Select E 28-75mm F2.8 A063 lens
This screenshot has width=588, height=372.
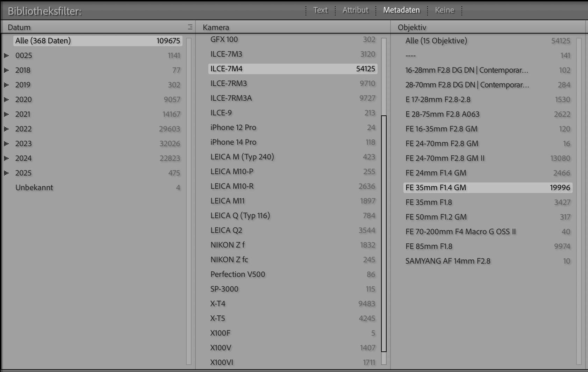(x=488, y=114)
